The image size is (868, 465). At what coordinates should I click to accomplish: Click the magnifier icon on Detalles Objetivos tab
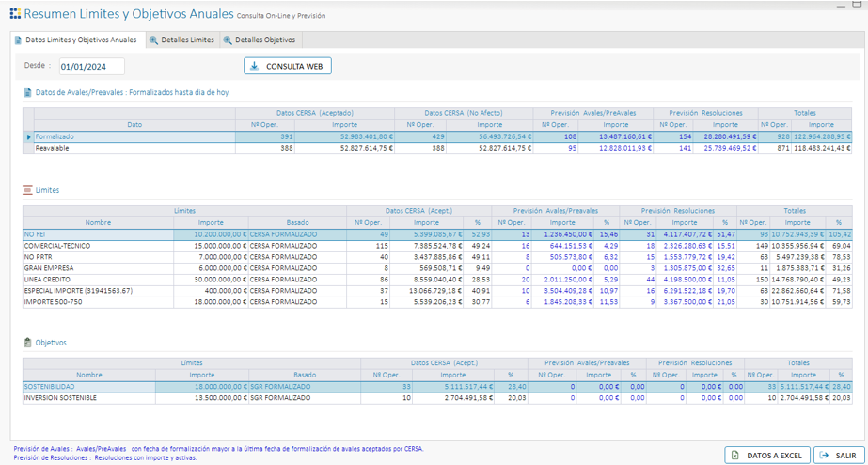pos(228,40)
